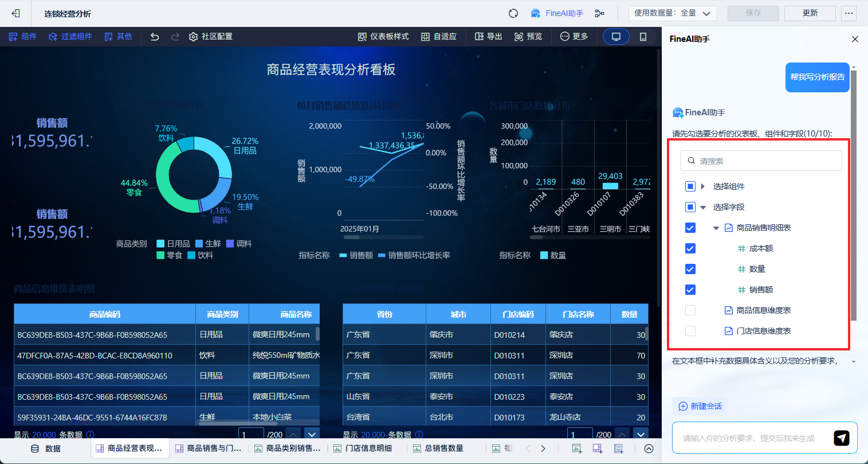
Task: Open the 更多 toolbar menu
Action: tap(574, 37)
